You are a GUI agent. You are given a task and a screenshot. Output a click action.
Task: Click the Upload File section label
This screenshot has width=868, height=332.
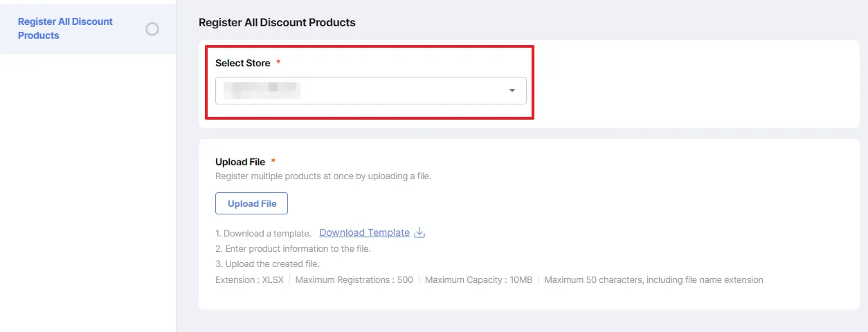[239, 162]
